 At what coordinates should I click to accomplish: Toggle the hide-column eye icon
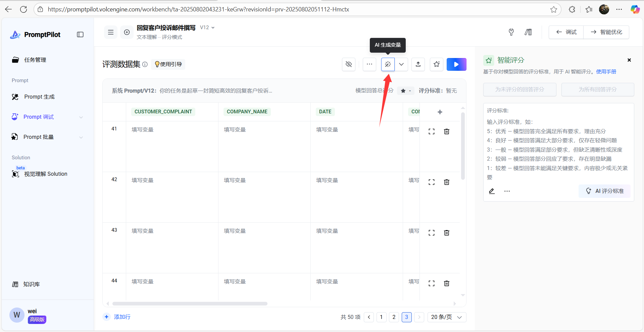tap(349, 64)
